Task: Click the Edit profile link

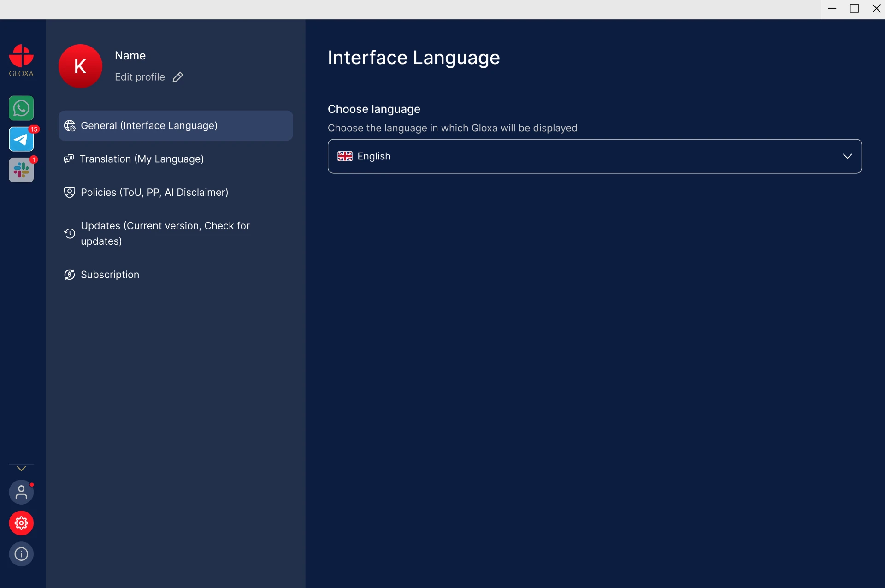Action: click(140, 77)
